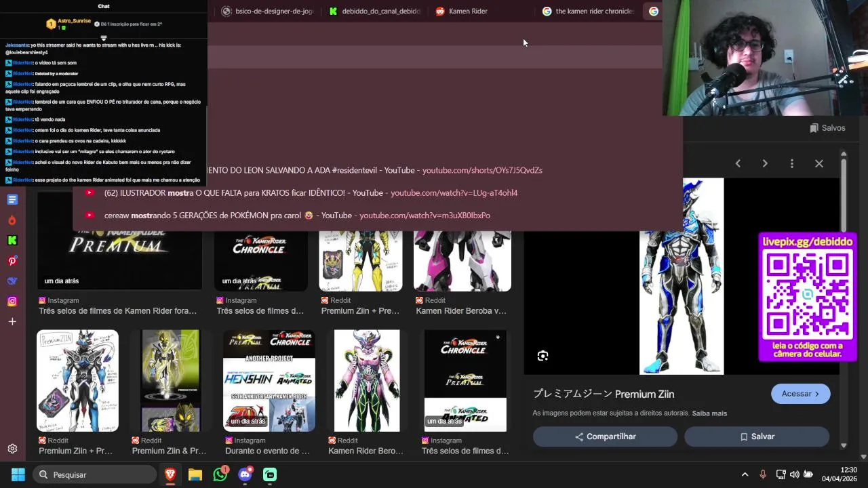Show previous image in preview panel

point(738,163)
